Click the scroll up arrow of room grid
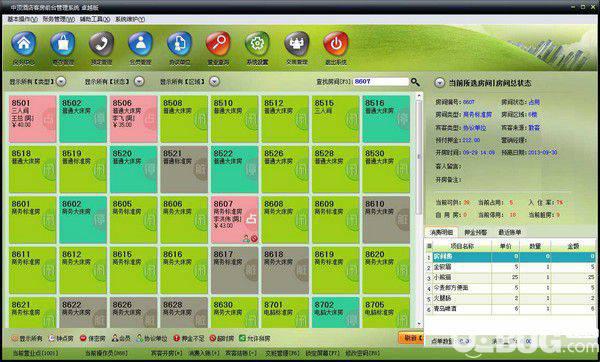This screenshot has width=600, height=362. click(419, 95)
